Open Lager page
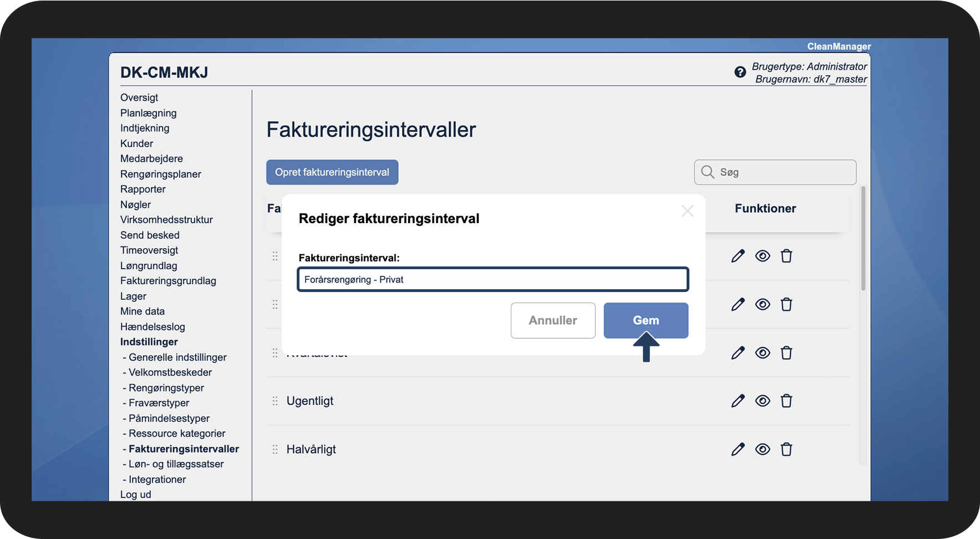The width and height of the screenshot is (980, 539). (x=133, y=296)
